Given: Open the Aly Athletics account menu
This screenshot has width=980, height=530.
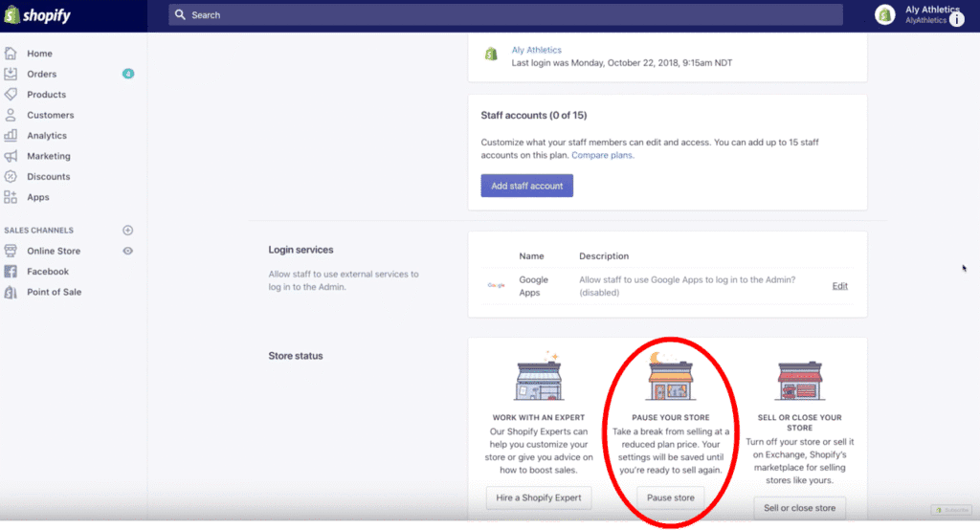Looking at the screenshot, I should [919, 14].
